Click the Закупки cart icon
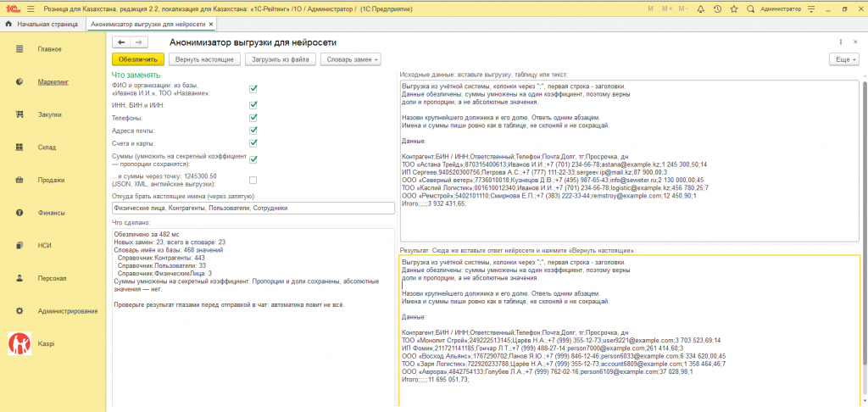Image resolution: width=868 pixels, height=412 pixels. pyautogui.click(x=19, y=114)
